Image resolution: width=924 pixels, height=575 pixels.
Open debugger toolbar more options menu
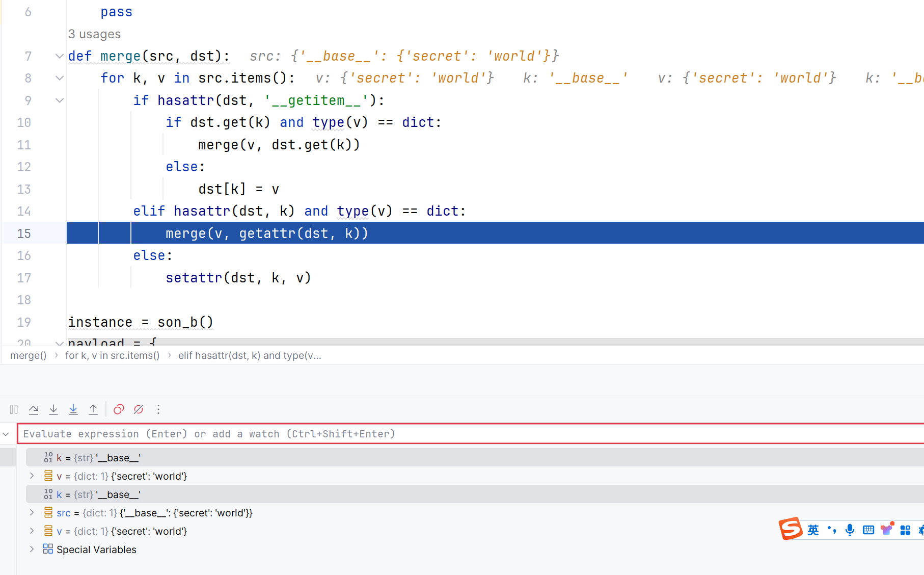click(158, 409)
